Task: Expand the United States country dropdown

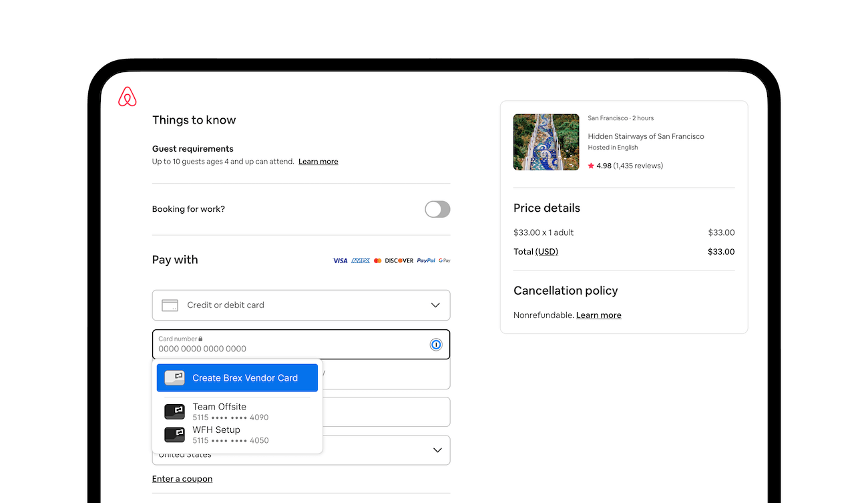Action: 301,450
